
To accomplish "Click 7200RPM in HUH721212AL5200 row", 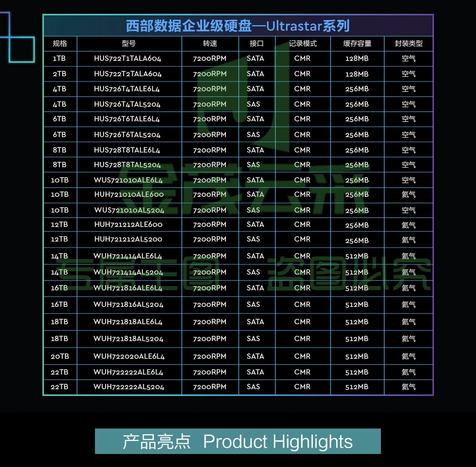I will pos(210,239).
